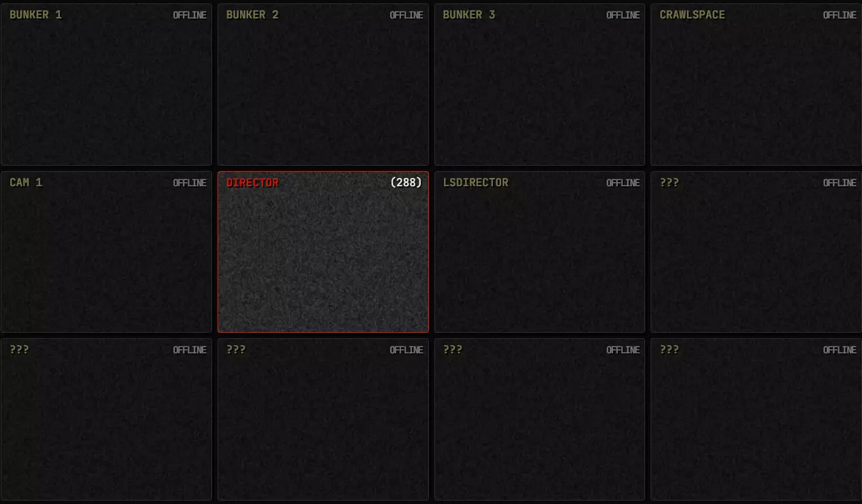Image resolution: width=862 pixels, height=504 pixels.
Task: Click the (288) viewer count
Action: pyautogui.click(x=406, y=183)
